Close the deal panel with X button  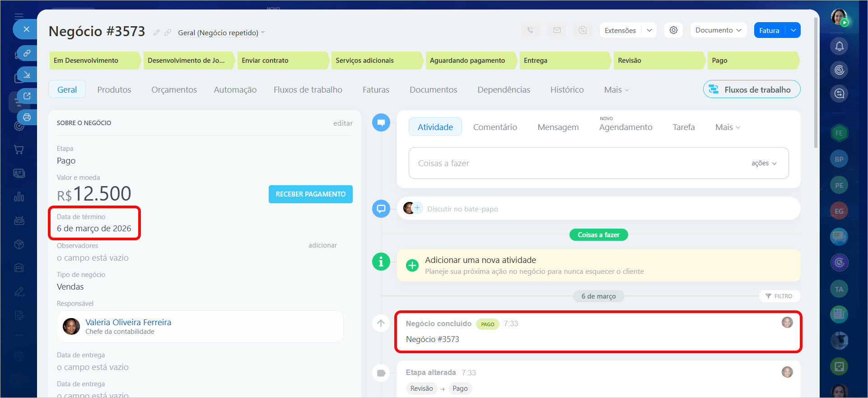(26, 29)
